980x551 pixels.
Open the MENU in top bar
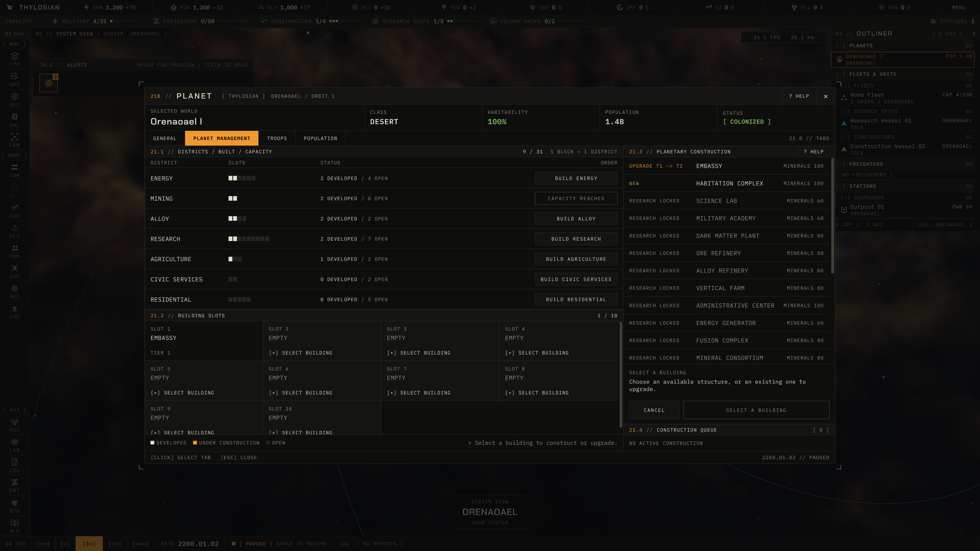[958, 8]
